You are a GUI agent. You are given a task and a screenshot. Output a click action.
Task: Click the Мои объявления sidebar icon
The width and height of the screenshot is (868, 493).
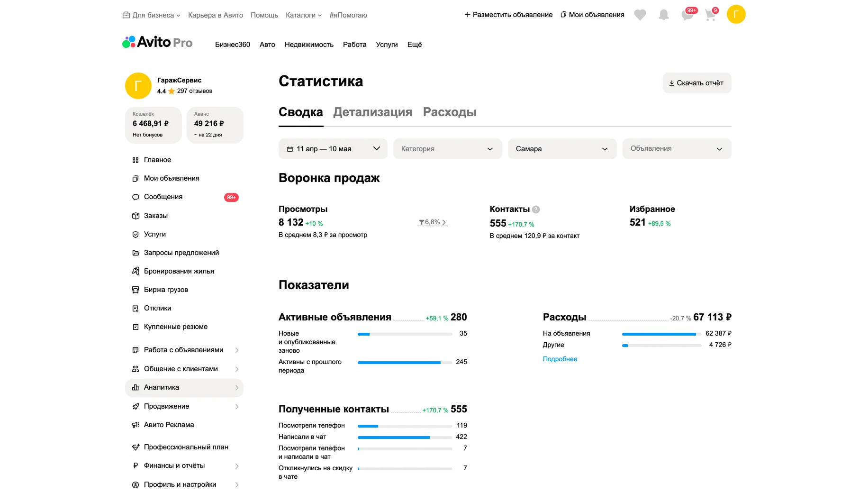point(136,179)
